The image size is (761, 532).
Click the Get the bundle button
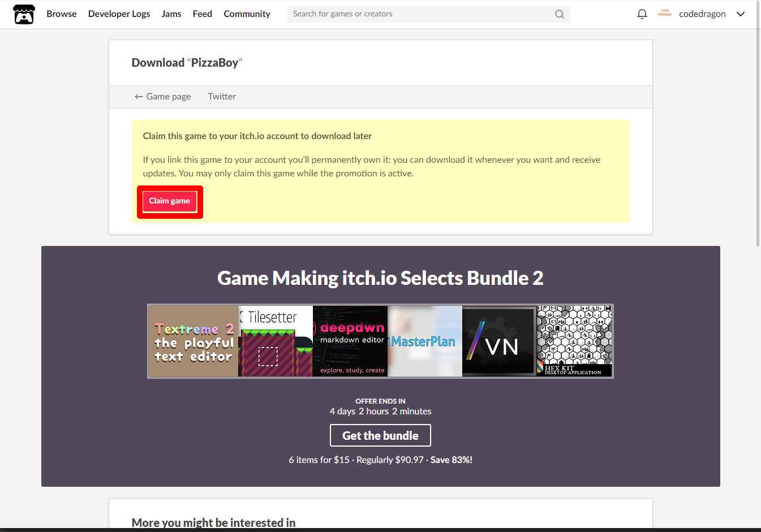pos(380,435)
